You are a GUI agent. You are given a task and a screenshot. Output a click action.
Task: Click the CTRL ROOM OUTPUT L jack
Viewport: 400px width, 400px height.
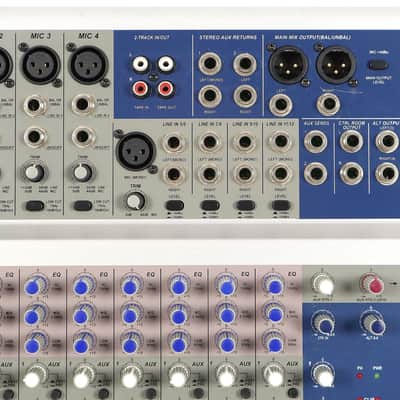pyautogui.click(x=352, y=141)
